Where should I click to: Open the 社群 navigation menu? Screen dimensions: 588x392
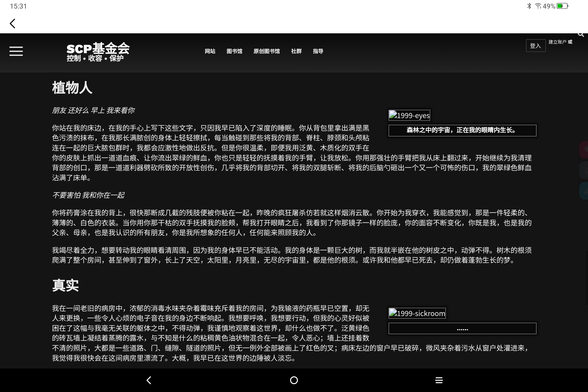point(296,51)
